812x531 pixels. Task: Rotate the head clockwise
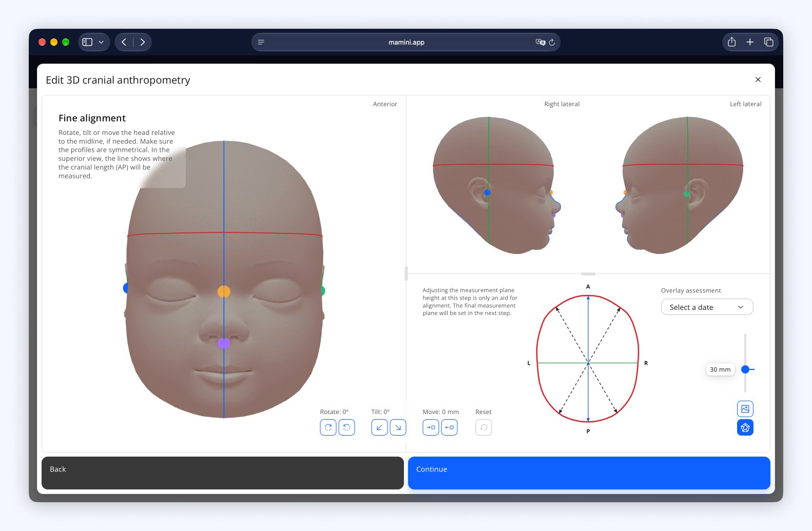(328, 427)
